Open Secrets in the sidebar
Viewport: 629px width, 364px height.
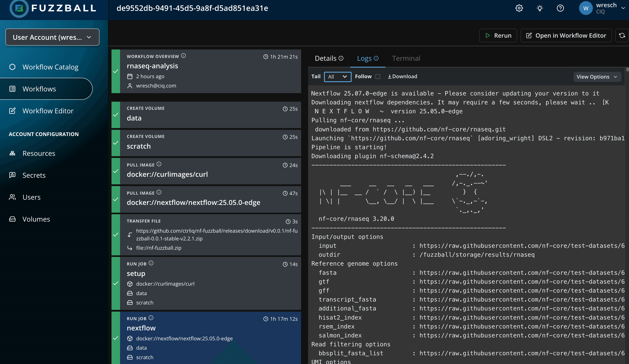(x=34, y=175)
